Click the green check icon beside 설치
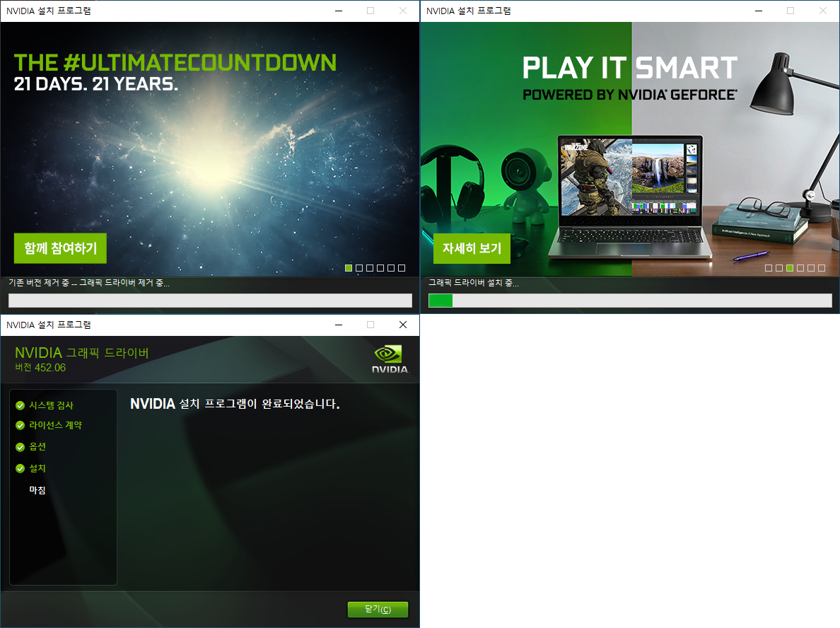Image resolution: width=840 pixels, height=628 pixels. [x=21, y=468]
